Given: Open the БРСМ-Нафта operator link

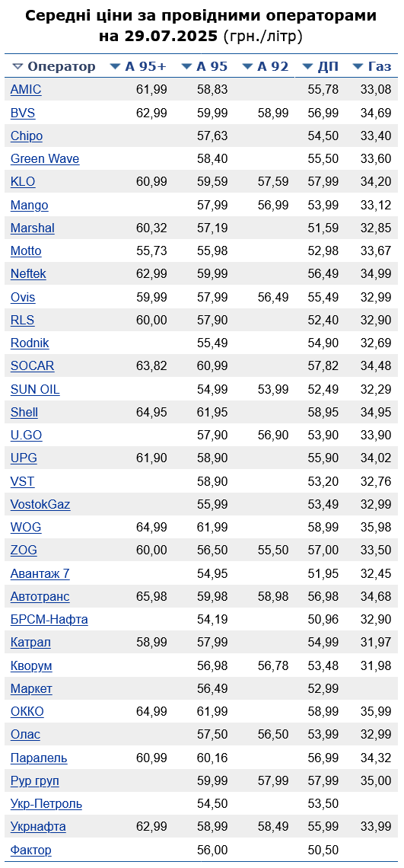Looking at the screenshot, I should click(x=49, y=620).
